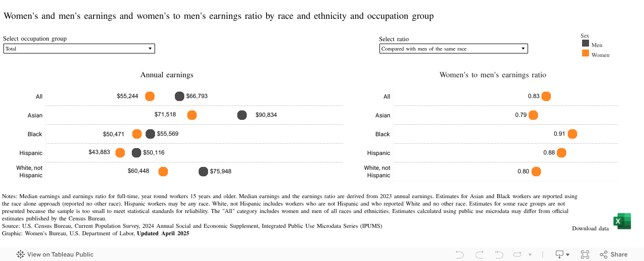The height and width of the screenshot is (261, 644).
Task: Click the Revert (reset view) icon
Action: pos(499,255)
